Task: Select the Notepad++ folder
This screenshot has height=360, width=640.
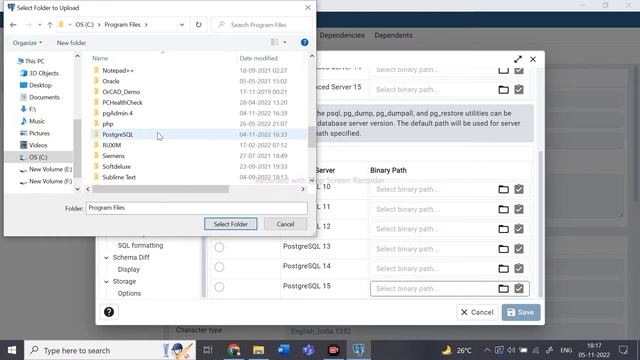Action: tap(118, 71)
